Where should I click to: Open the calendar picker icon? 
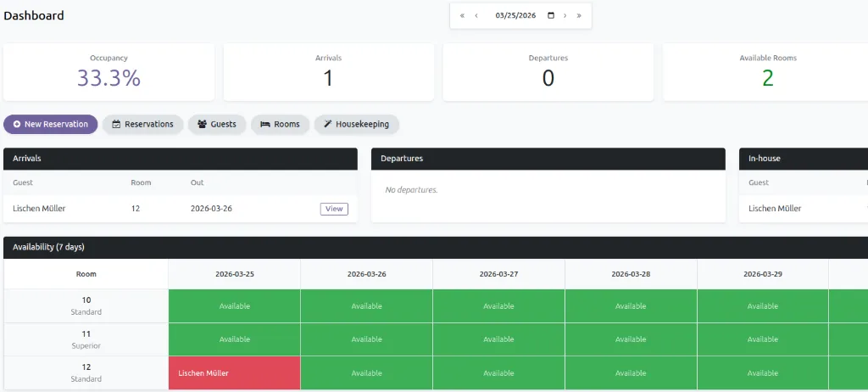pos(551,15)
